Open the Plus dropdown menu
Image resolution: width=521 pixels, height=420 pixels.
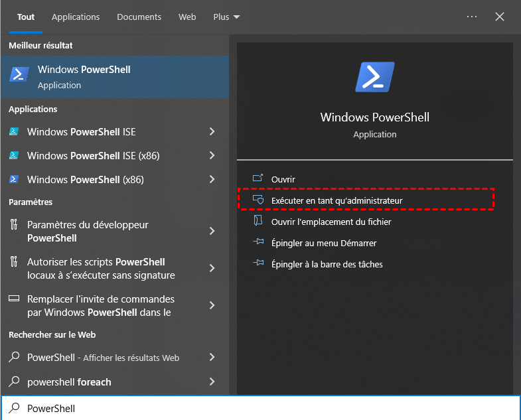point(227,17)
